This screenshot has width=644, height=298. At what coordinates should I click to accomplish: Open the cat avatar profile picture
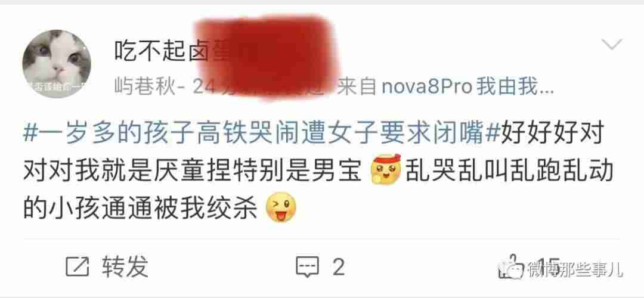[x=57, y=64]
